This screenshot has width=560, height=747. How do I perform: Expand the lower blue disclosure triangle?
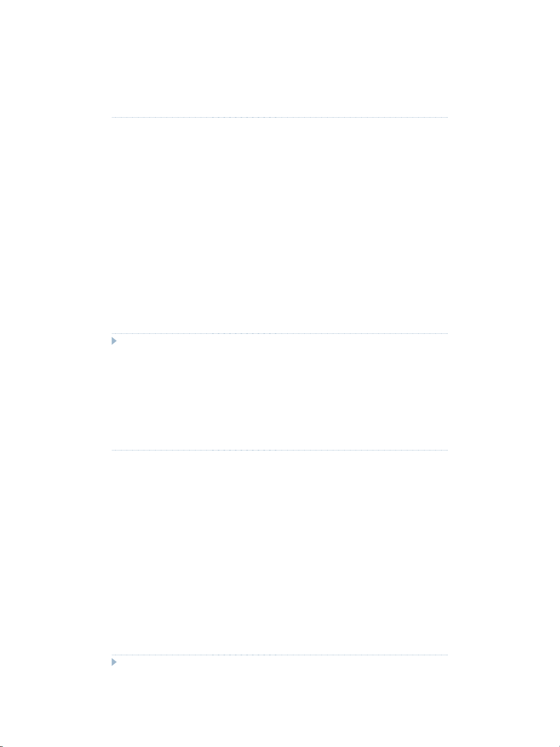pos(114,663)
